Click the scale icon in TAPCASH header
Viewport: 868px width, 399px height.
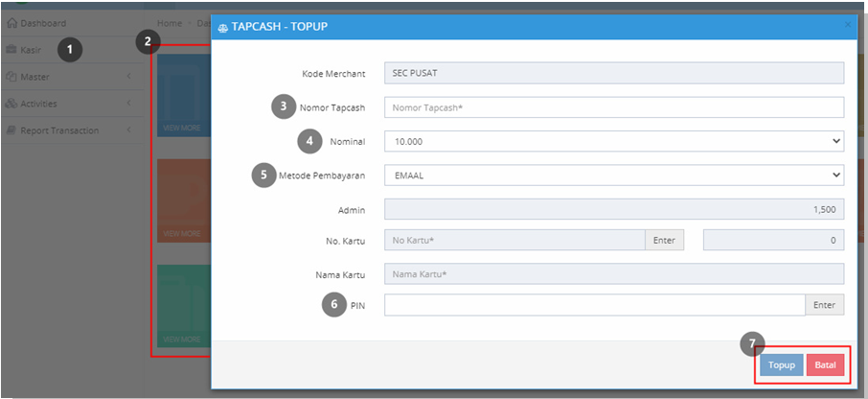click(223, 27)
